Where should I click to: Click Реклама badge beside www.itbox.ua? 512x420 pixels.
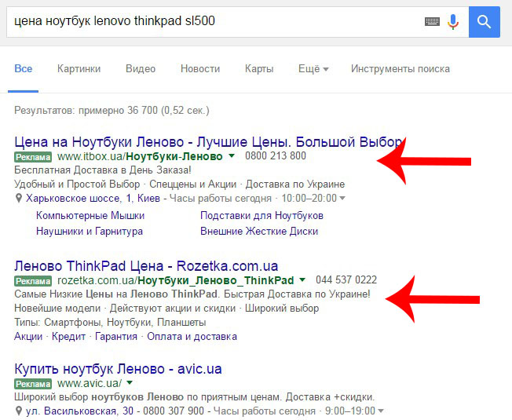pyautogui.click(x=33, y=157)
